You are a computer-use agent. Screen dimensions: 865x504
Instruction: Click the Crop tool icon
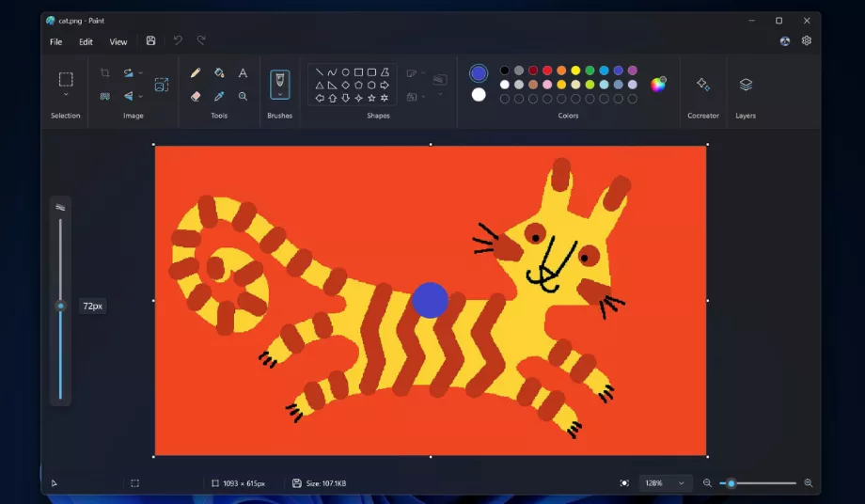click(104, 72)
